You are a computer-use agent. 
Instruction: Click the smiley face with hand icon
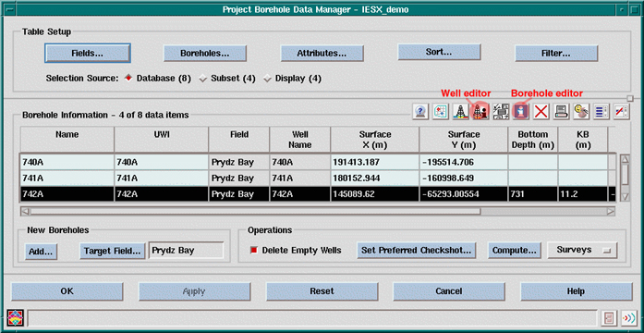pyautogui.click(x=581, y=111)
